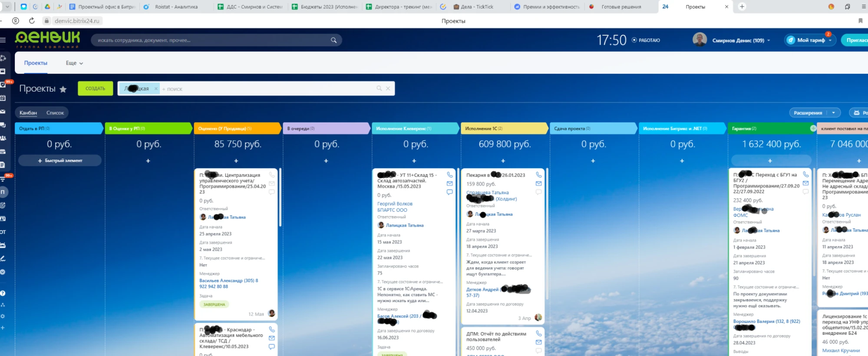
Task: Expand the Расширения dropdown arrow
Action: pos(833,113)
